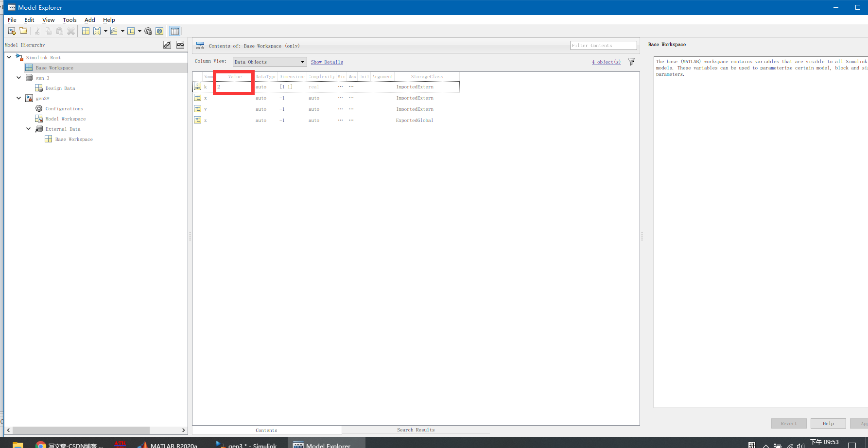The width and height of the screenshot is (868, 448).
Task: Select the pencil edit icon above Model Hierarchy
Action: tap(167, 44)
